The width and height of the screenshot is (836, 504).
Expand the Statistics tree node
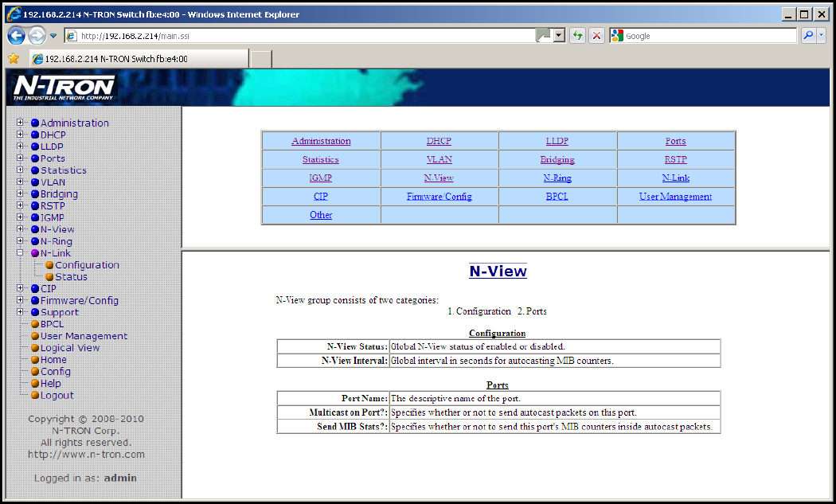pyautogui.click(x=20, y=170)
